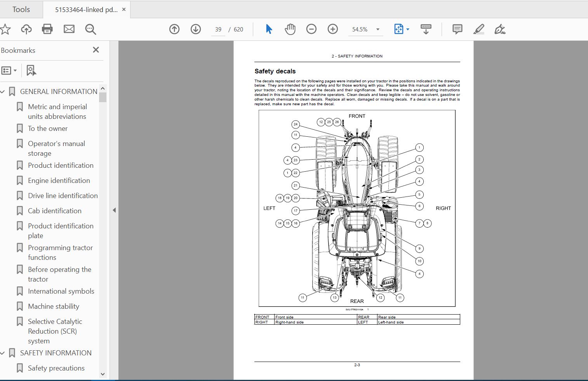Collapse the GENERAL INFORMATION bookmark section
588x381 pixels.
3,92
